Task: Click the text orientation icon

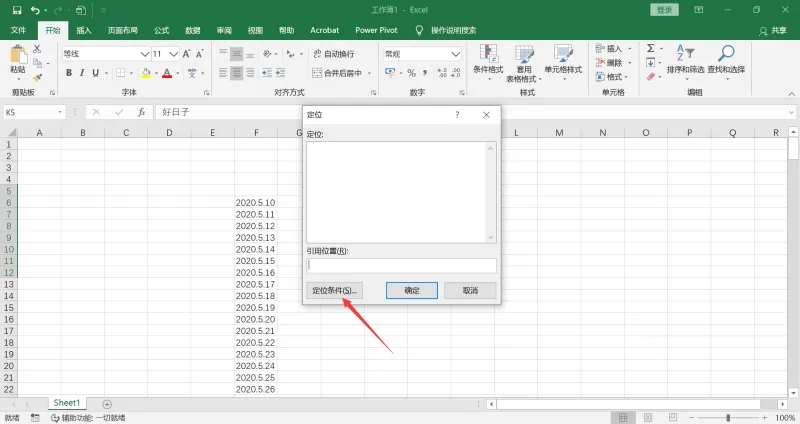Action: (x=267, y=54)
